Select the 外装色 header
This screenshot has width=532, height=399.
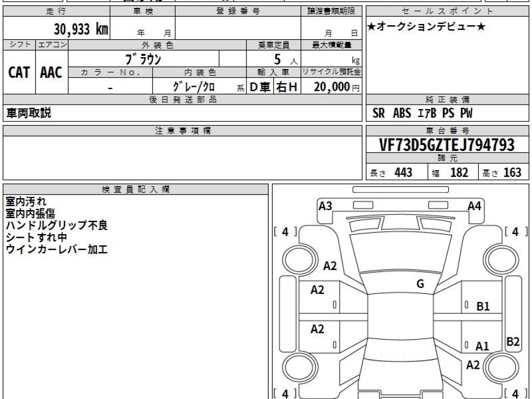157,45
